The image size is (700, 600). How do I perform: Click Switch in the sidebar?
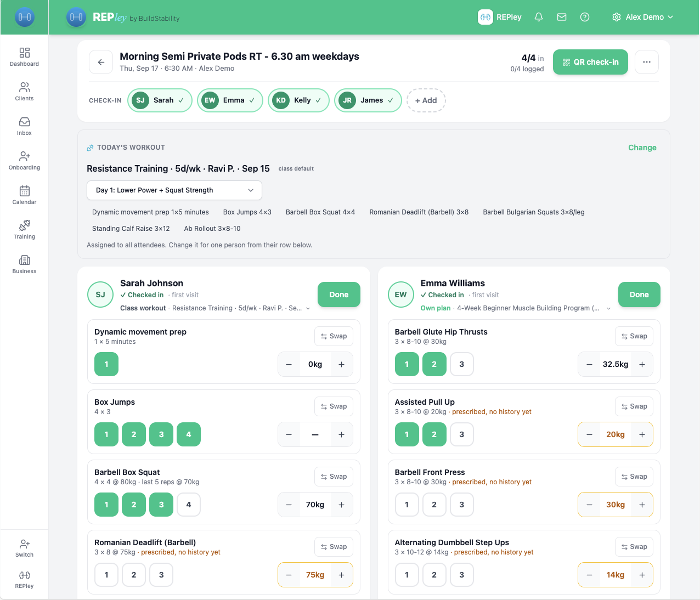(x=24, y=548)
